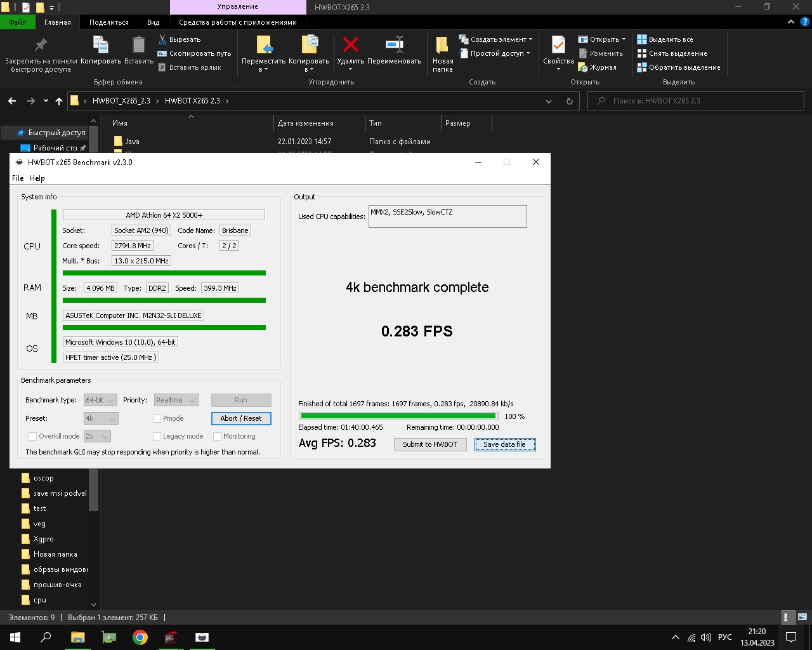Collapse the Explorer ribbon chevron
This screenshot has width=812, height=650.
point(790,22)
